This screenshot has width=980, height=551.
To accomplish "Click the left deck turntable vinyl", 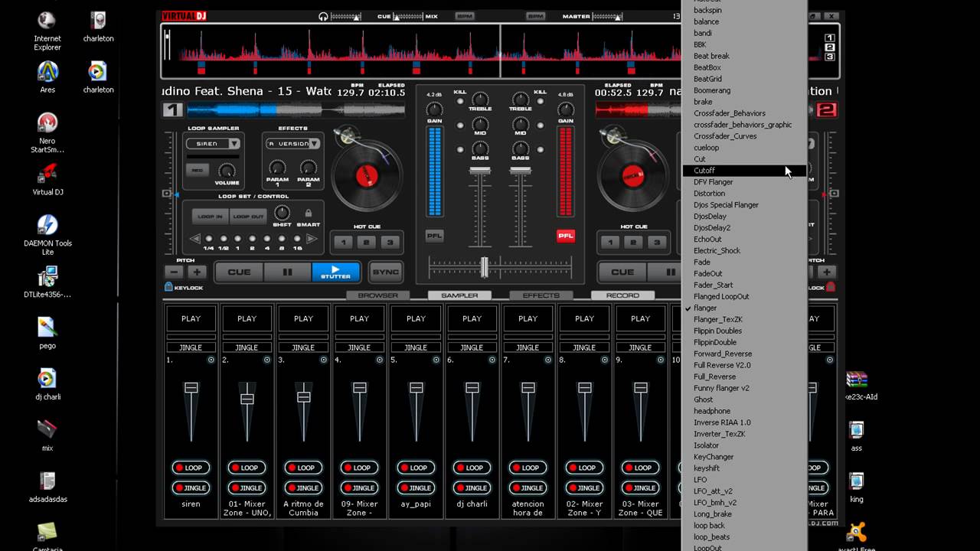I will coord(367,177).
